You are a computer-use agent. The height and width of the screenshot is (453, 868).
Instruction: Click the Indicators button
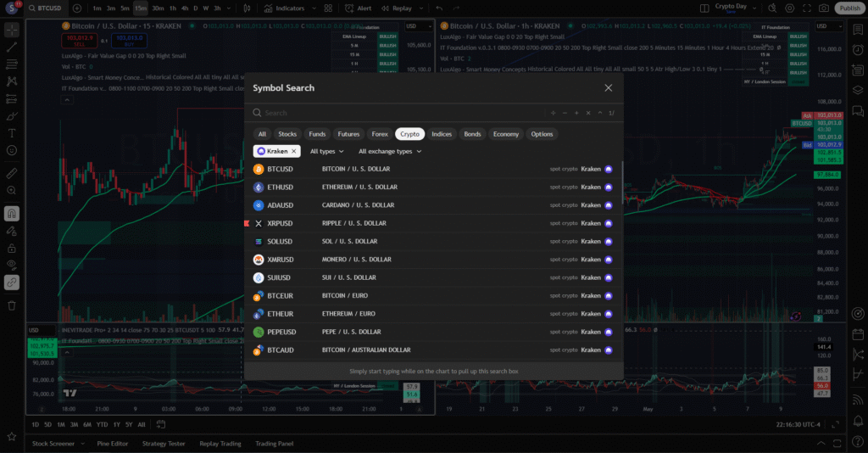coord(285,8)
